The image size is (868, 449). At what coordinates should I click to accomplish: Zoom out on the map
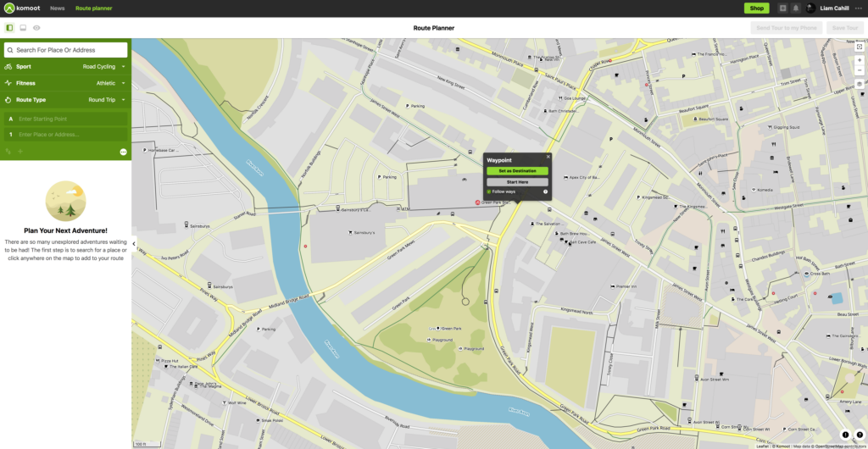(860, 70)
